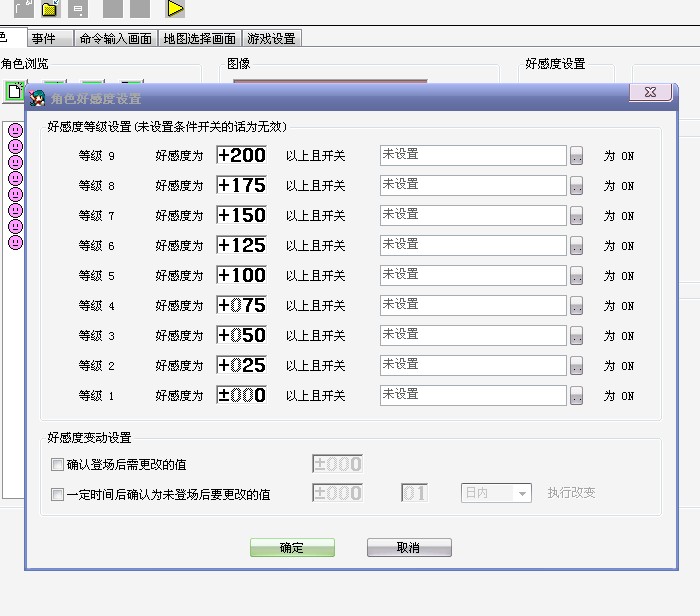Click the yellow play test button in toolbar

pyautogui.click(x=175, y=8)
